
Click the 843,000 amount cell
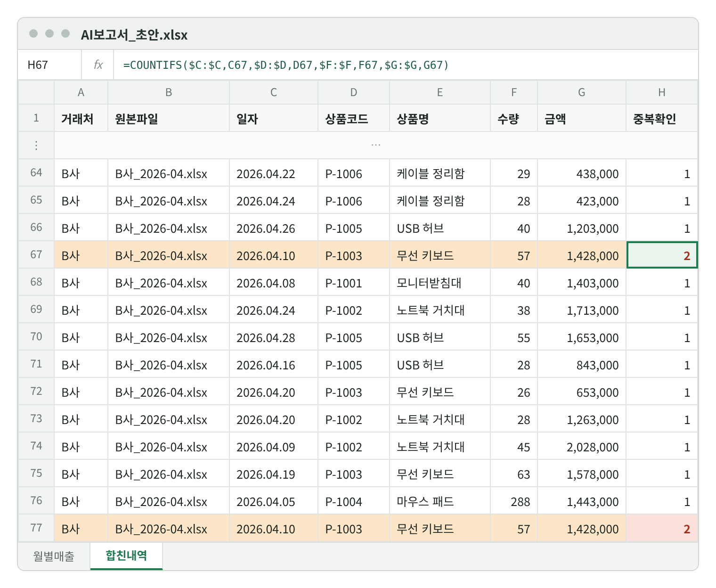click(582, 364)
